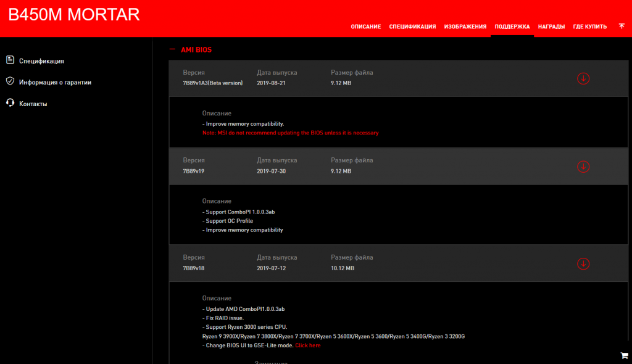Click the AMI BIOS heading text
The image size is (632, 364).
[x=196, y=49]
